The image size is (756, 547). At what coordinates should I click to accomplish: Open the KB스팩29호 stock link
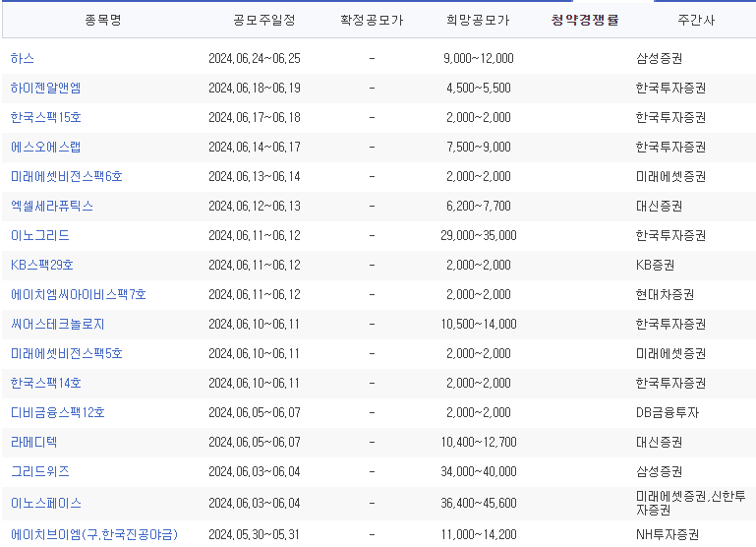[42, 265]
